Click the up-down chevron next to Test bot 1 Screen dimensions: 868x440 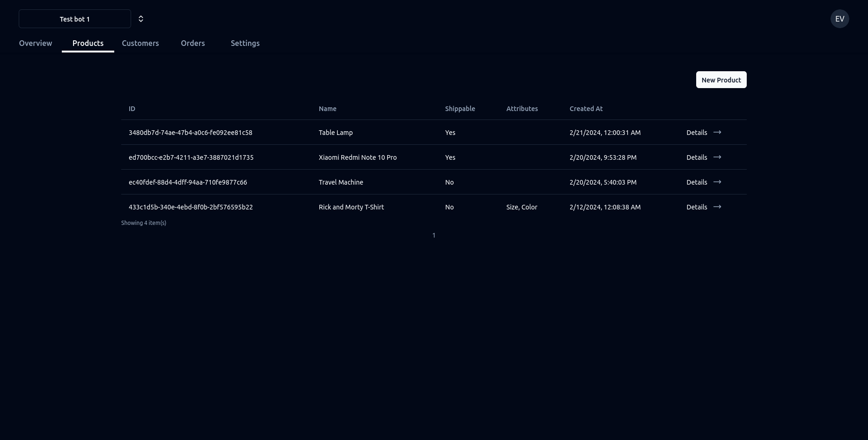pos(140,19)
